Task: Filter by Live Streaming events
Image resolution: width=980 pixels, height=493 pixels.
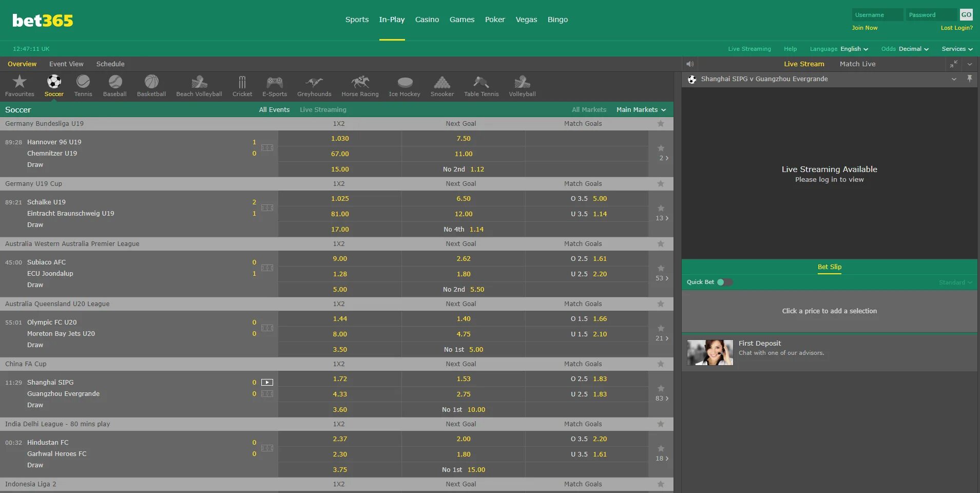Action: click(x=323, y=110)
